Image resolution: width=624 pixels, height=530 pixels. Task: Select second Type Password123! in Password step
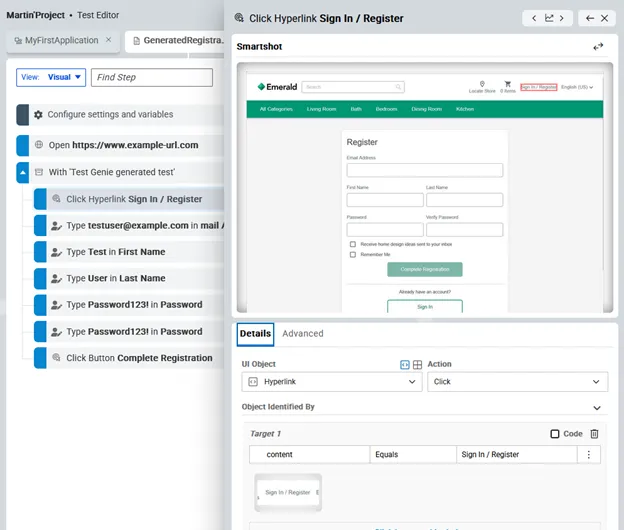129,331
